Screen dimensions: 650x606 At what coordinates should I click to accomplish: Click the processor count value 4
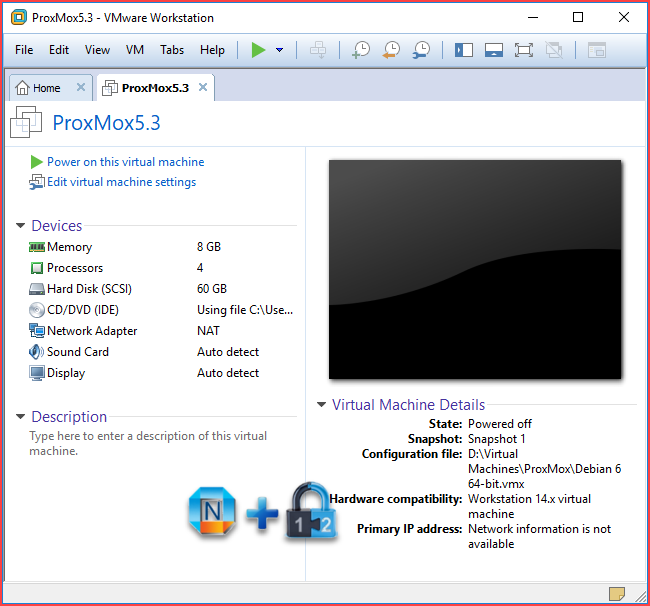click(x=200, y=268)
